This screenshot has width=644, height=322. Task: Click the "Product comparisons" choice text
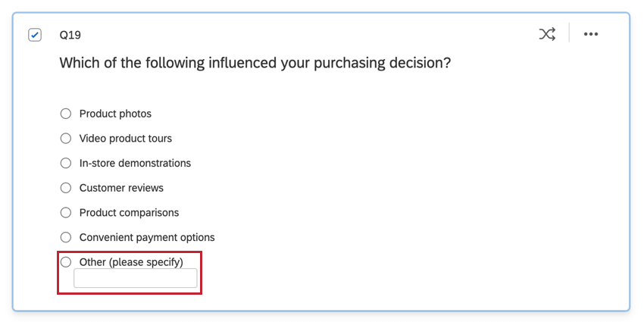(129, 213)
